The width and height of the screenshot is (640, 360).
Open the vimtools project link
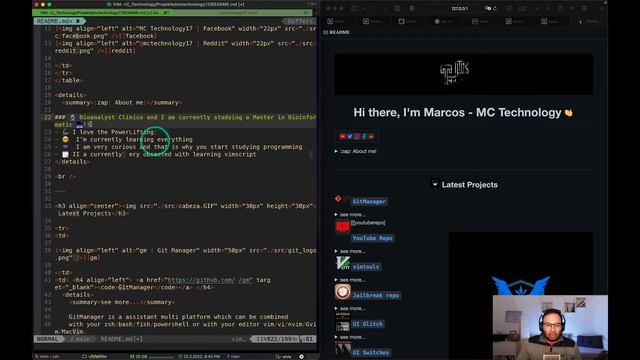(x=366, y=267)
